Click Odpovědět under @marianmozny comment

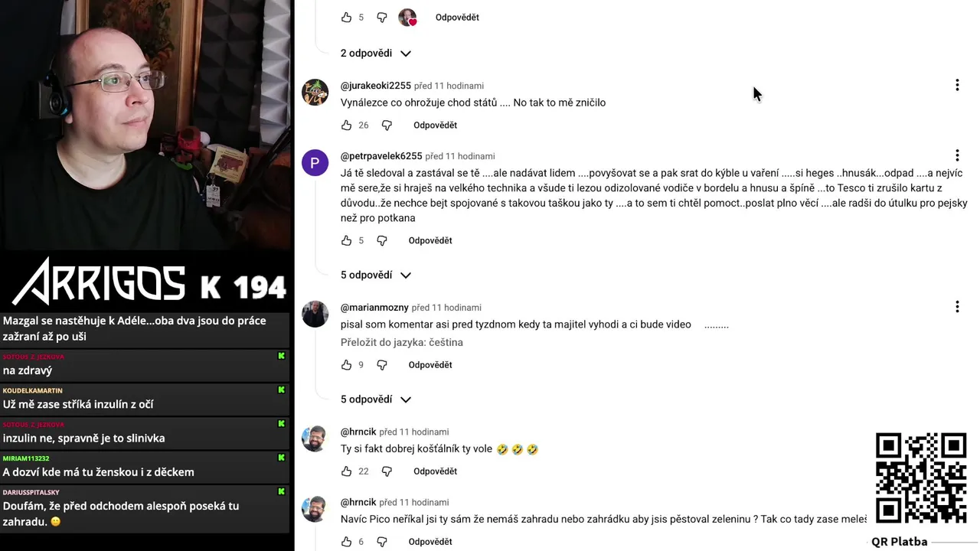click(x=430, y=365)
